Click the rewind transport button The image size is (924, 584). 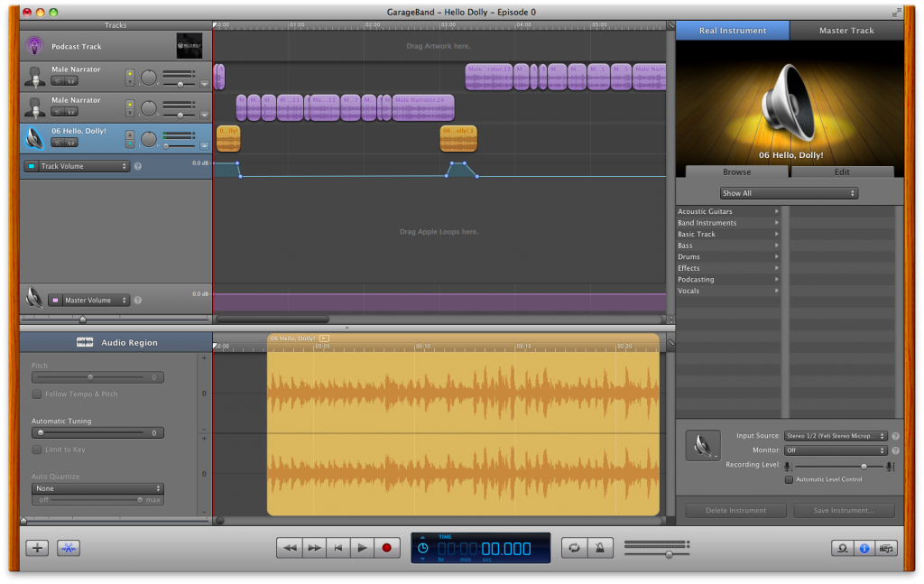pyautogui.click(x=290, y=548)
